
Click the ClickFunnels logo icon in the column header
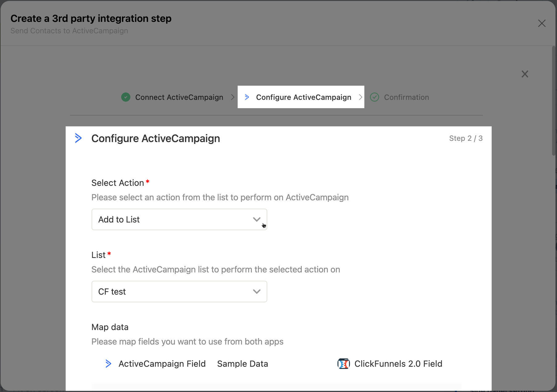pos(343,364)
